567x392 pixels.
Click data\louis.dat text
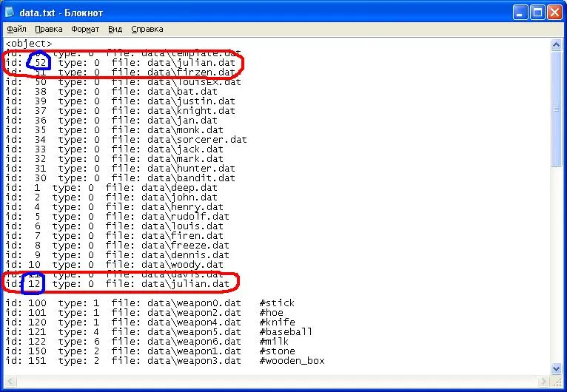pos(182,226)
